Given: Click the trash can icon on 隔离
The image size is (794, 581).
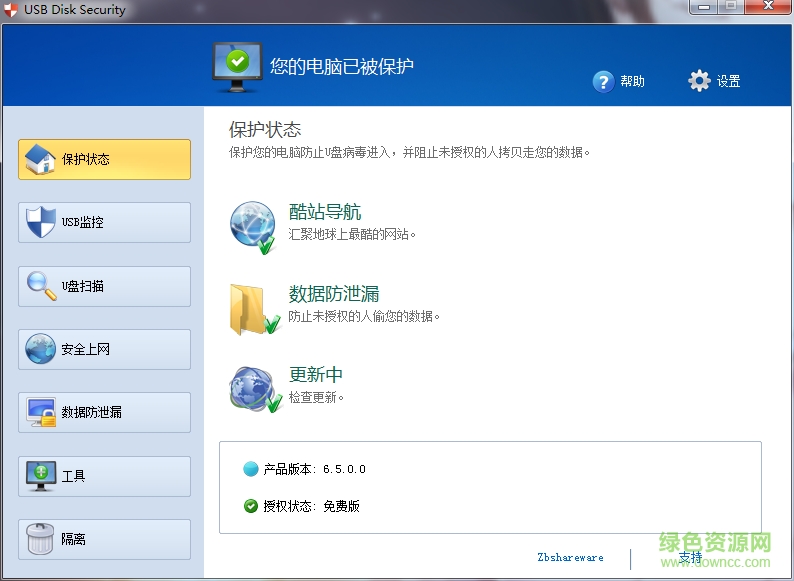Looking at the screenshot, I should point(40,539).
